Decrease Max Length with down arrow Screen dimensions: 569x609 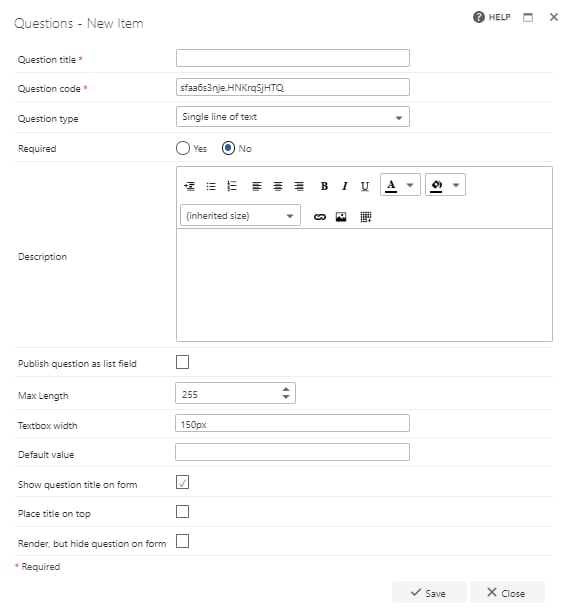pos(286,397)
